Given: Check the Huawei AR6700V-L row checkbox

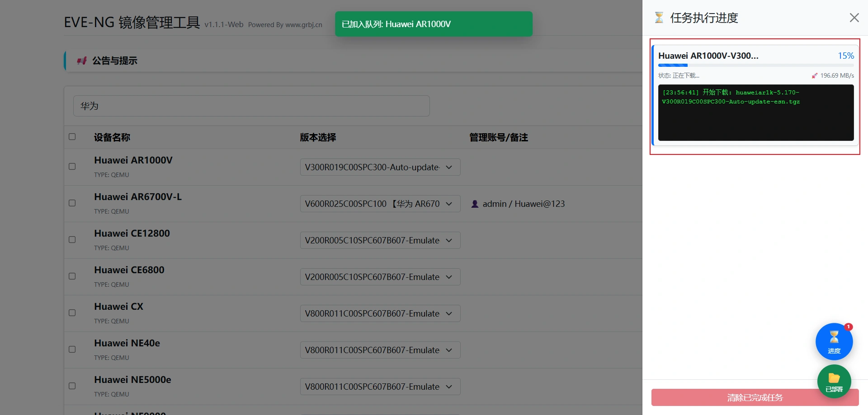Looking at the screenshot, I should point(72,203).
